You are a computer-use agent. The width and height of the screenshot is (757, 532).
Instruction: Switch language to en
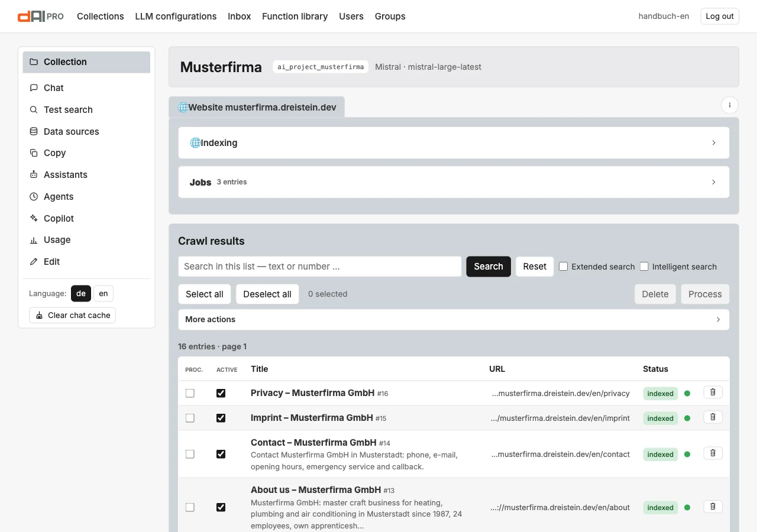(103, 294)
